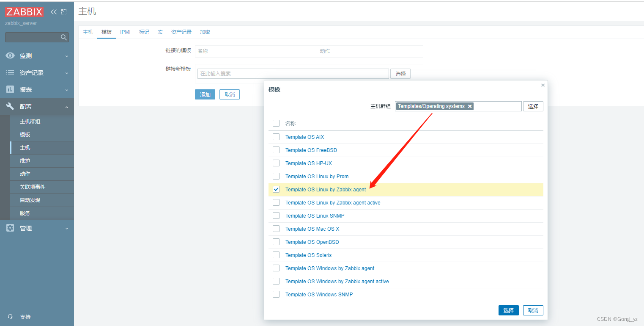Expand the 监测 menu chevron
This screenshot has height=326, width=644.
tap(66, 56)
